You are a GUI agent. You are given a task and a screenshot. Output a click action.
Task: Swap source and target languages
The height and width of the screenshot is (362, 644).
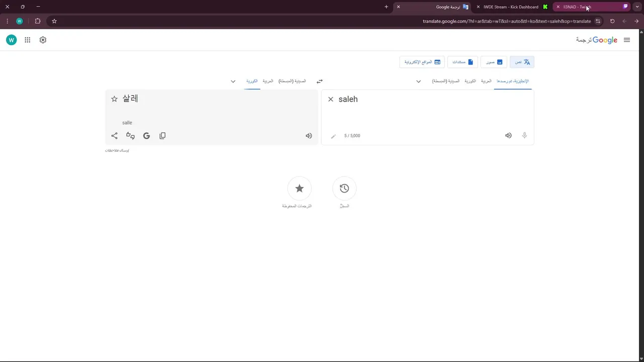(x=319, y=81)
